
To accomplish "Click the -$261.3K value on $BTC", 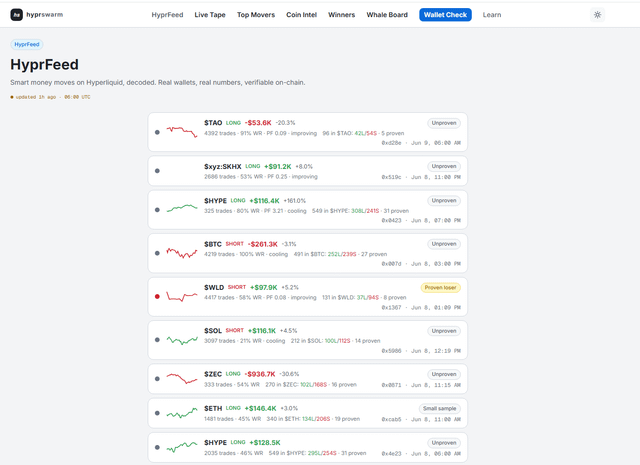I will (262, 244).
